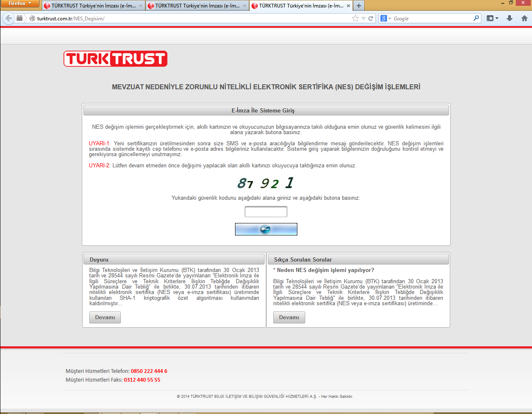Minimize the Firefox window
Viewport: 532px width, 414px height.
coord(502,3)
